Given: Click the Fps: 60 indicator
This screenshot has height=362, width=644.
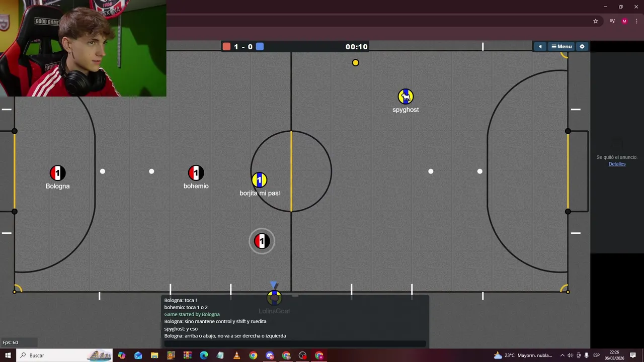Looking at the screenshot, I should [11, 342].
